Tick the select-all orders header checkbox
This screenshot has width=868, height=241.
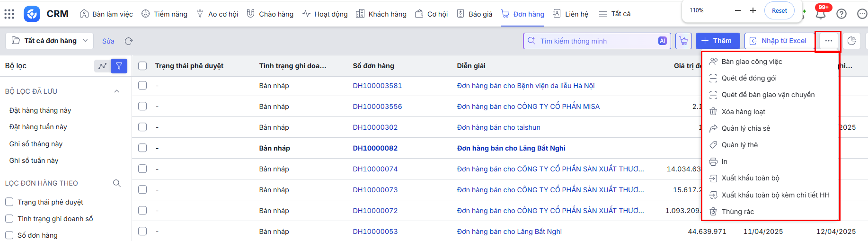pos(142,66)
